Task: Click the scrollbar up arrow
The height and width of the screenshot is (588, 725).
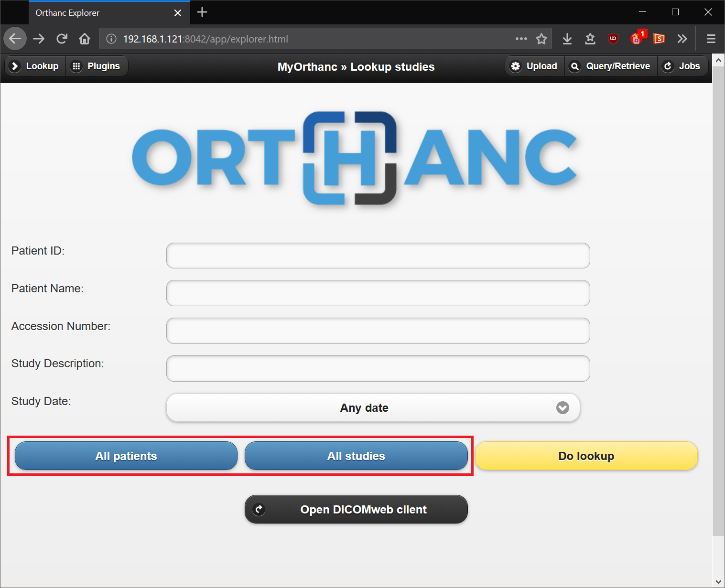Action: tap(718, 60)
